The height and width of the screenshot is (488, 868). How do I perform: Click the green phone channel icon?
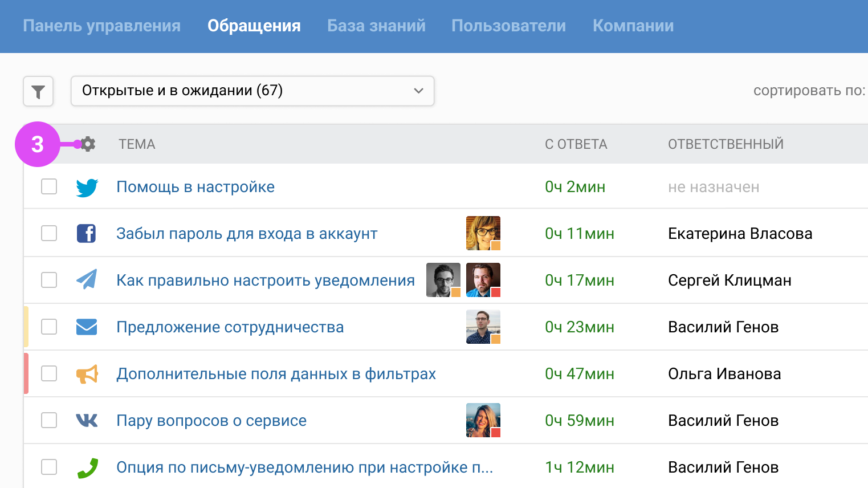pyautogui.click(x=87, y=467)
